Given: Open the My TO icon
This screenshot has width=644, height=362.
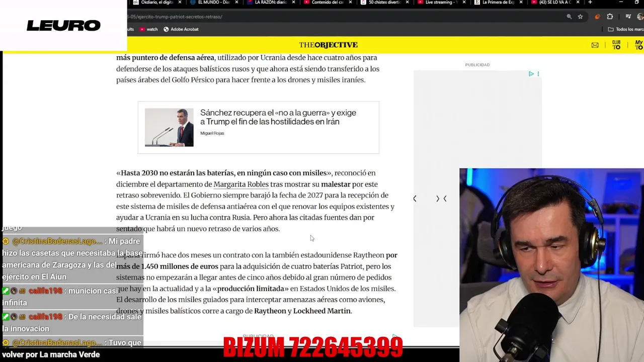Looking at the screenshot, I should point(638,45).
